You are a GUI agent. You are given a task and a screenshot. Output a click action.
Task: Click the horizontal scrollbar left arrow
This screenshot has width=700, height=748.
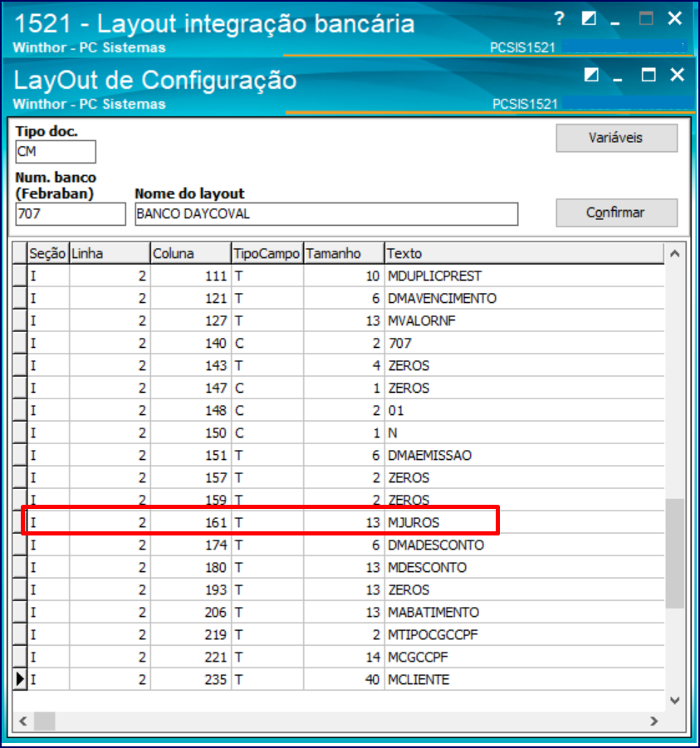[x=23, y=721]
